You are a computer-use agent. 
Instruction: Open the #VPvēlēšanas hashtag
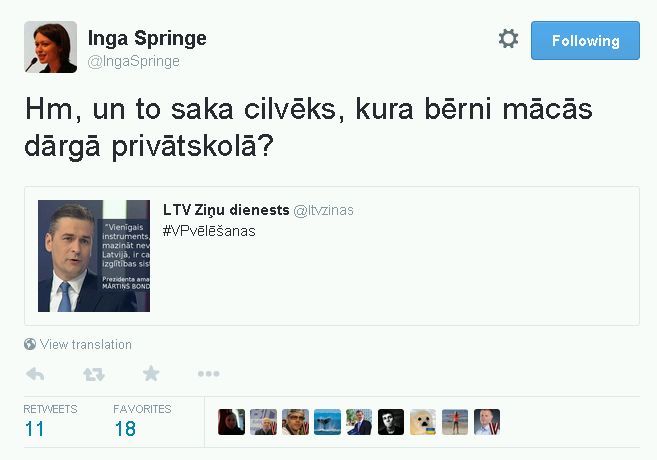[209, 231]
